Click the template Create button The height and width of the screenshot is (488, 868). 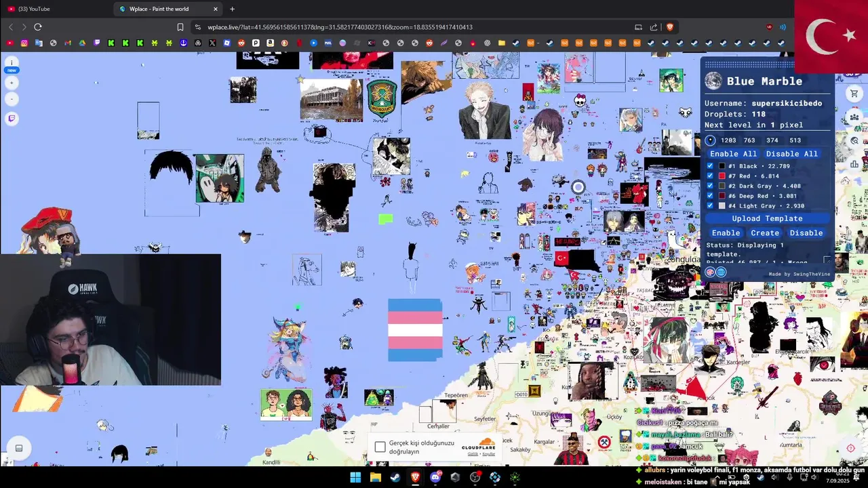tap(765, 232)
